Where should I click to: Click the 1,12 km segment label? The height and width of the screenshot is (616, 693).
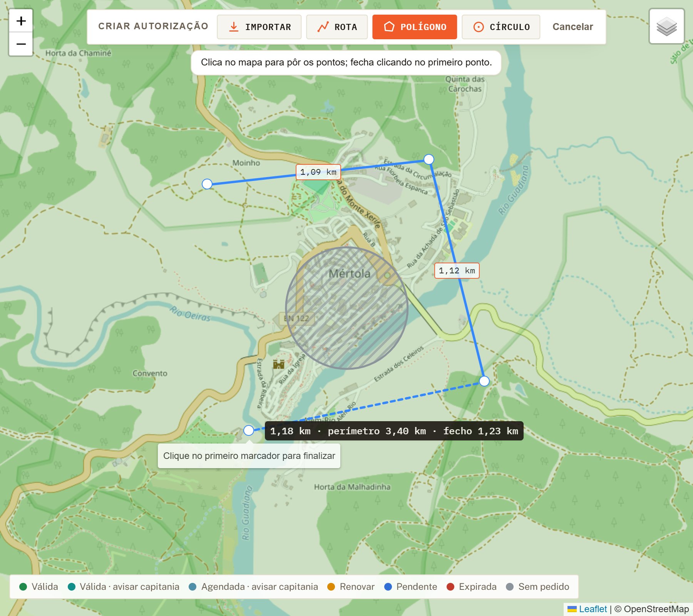click(457, 271)
